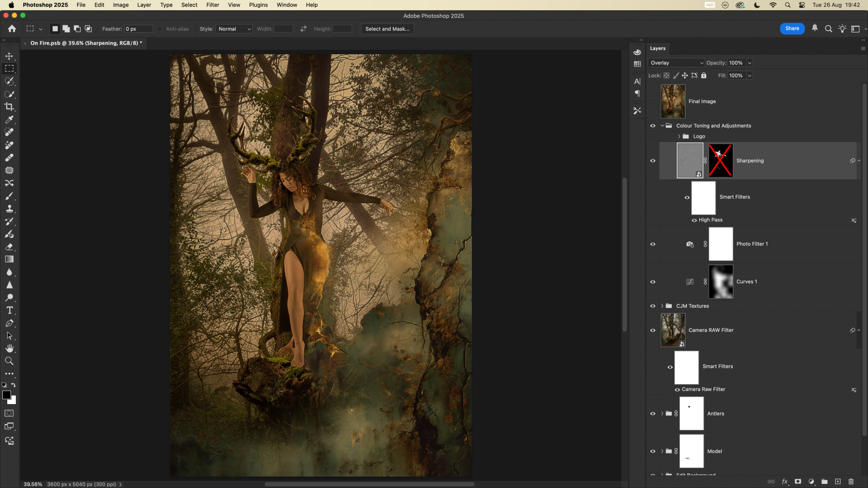Open the Filter menu
The image size is (868, 488).
(213, 5)
